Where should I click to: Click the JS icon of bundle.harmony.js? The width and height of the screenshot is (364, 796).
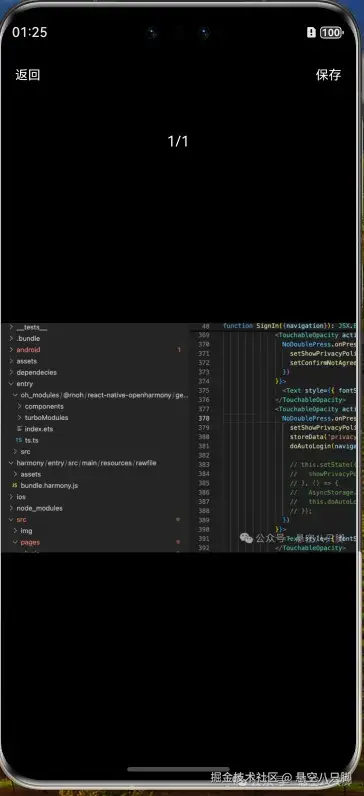coord(15,486)
